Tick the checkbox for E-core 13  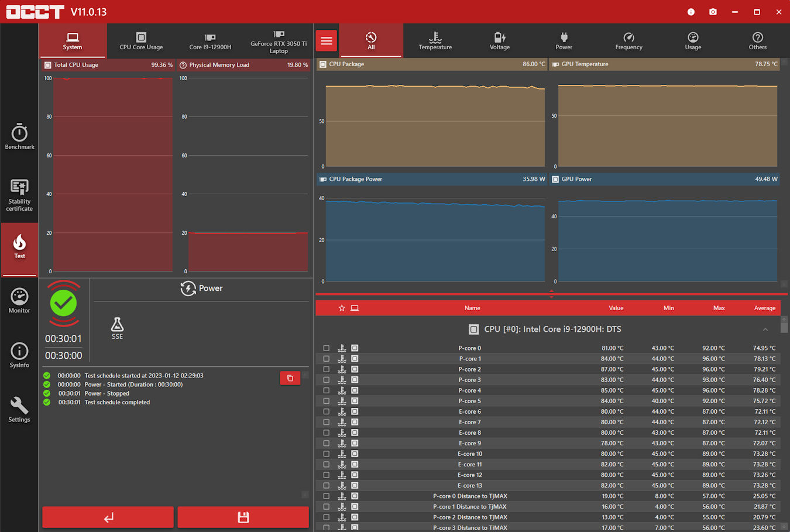coord(327,485)
